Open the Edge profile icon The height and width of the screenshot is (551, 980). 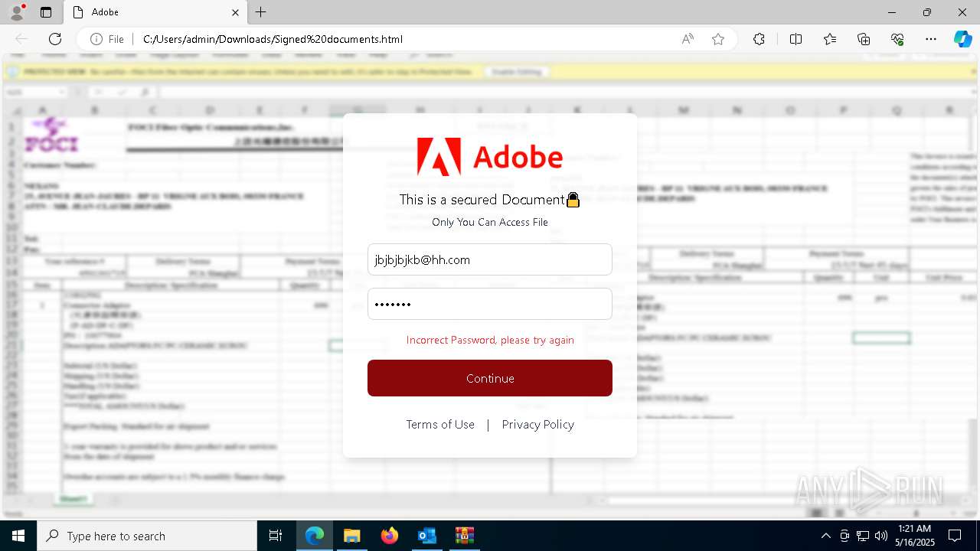pyautogui.click(x=17, y=12)
